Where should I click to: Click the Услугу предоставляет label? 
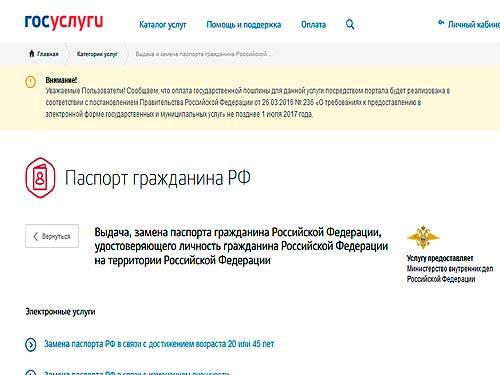(440, 258)
